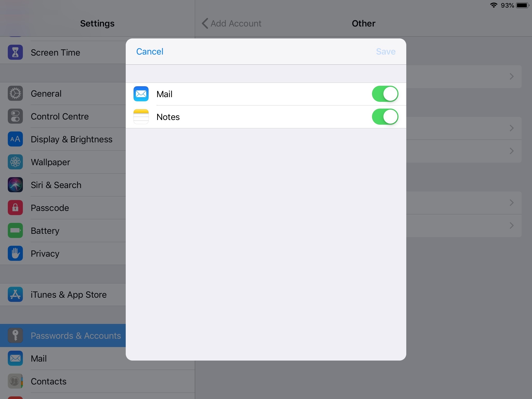
Task: Tap the Settings sidebar title
Action: (97, 23)
